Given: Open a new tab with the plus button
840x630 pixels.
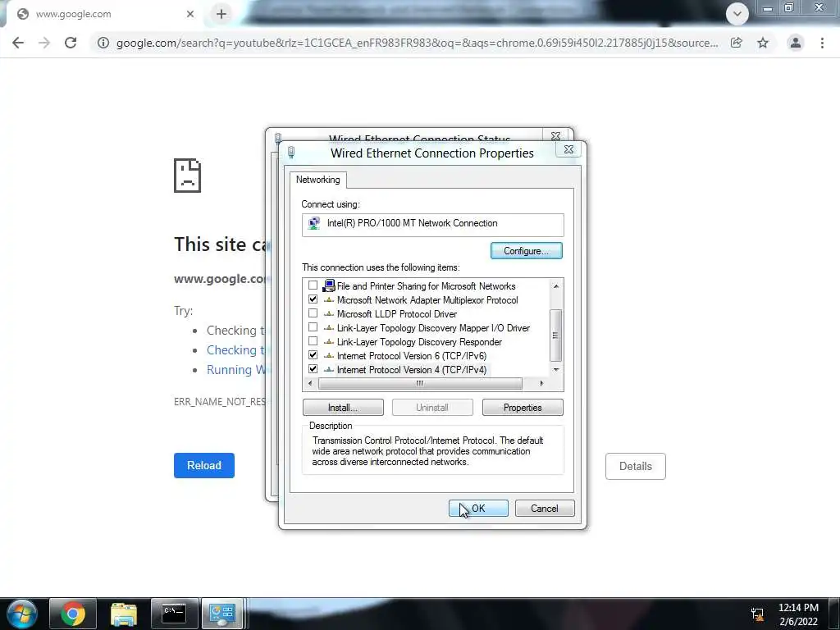Looking at the screenshot, I should point(221,14).
